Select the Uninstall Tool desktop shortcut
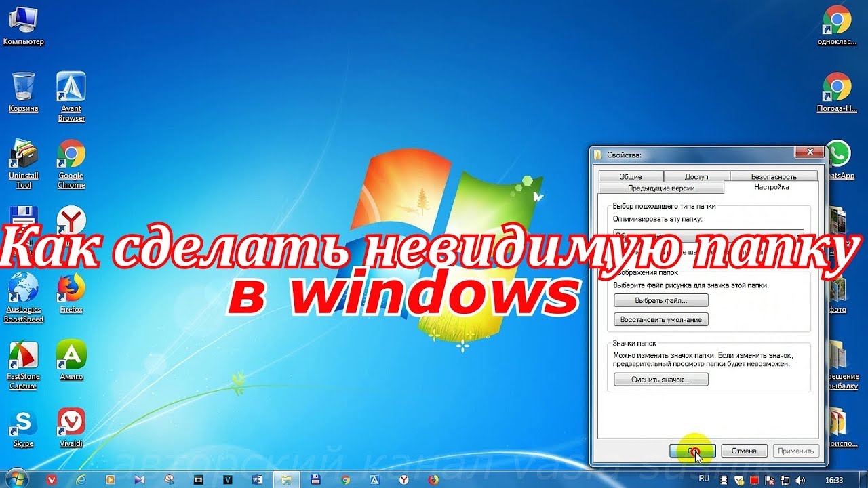868x488 pixels. pyautogui.click(x=24, y=164)
